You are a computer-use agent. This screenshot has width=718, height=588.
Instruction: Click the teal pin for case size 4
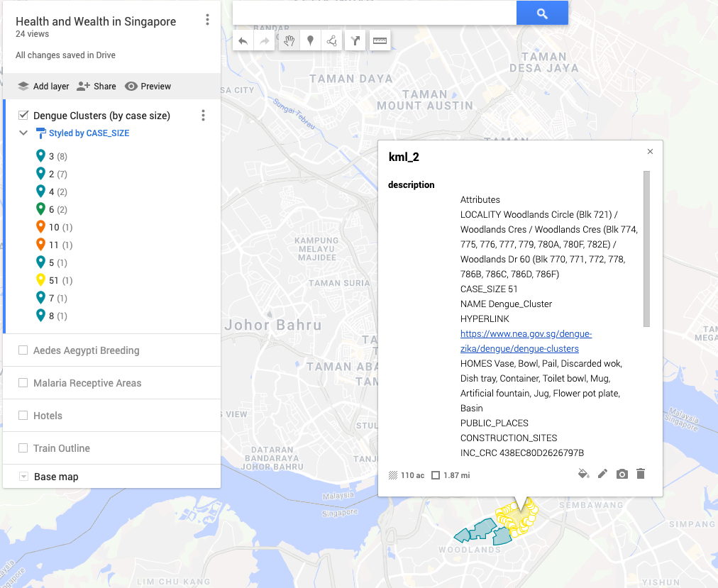[40, 192]
